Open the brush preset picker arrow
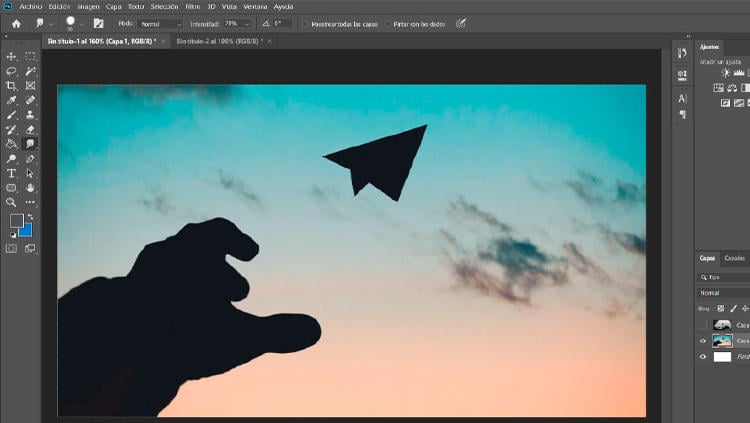 tap(82, 24)
